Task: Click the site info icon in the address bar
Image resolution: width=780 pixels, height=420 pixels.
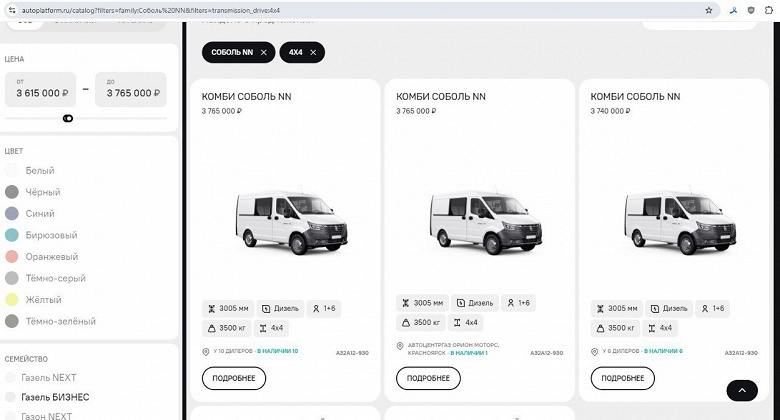Action: (x=10, y=10)
